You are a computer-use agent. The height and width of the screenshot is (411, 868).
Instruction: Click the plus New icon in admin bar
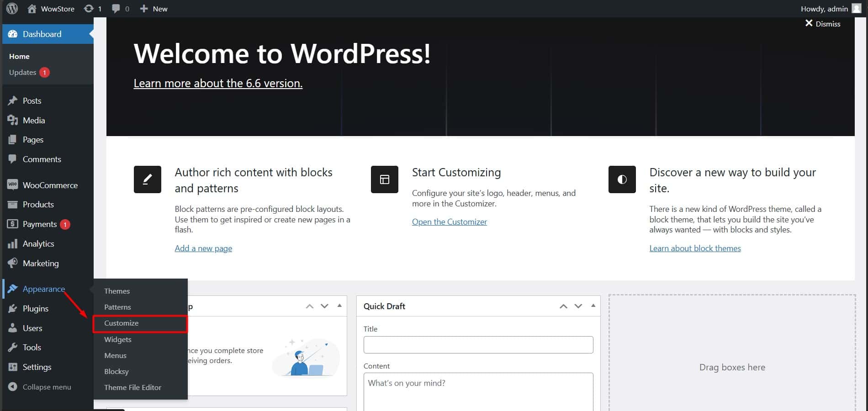(144, 9)
